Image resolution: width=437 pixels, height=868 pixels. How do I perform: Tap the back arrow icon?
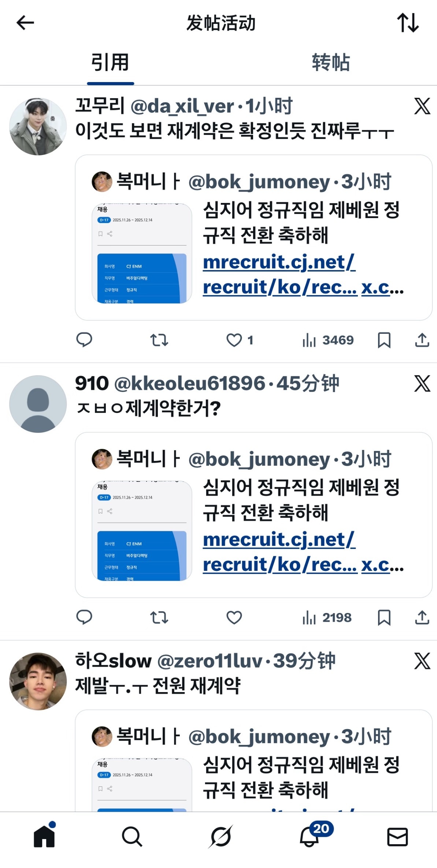25,23
